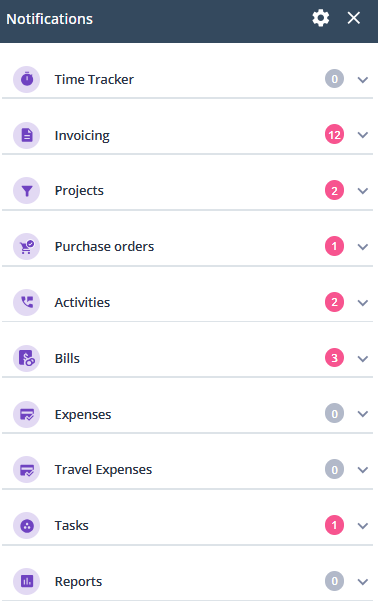Image resolution: width=378 pixels, height=604 pixels.
Task: Expand the Projects section chevron
Action: [x=363, y=191]
